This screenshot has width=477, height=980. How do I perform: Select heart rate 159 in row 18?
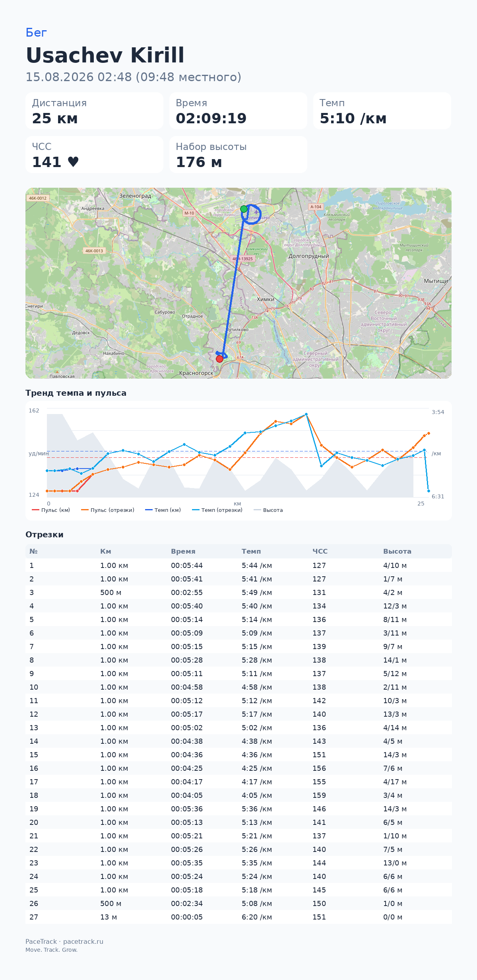319,795
